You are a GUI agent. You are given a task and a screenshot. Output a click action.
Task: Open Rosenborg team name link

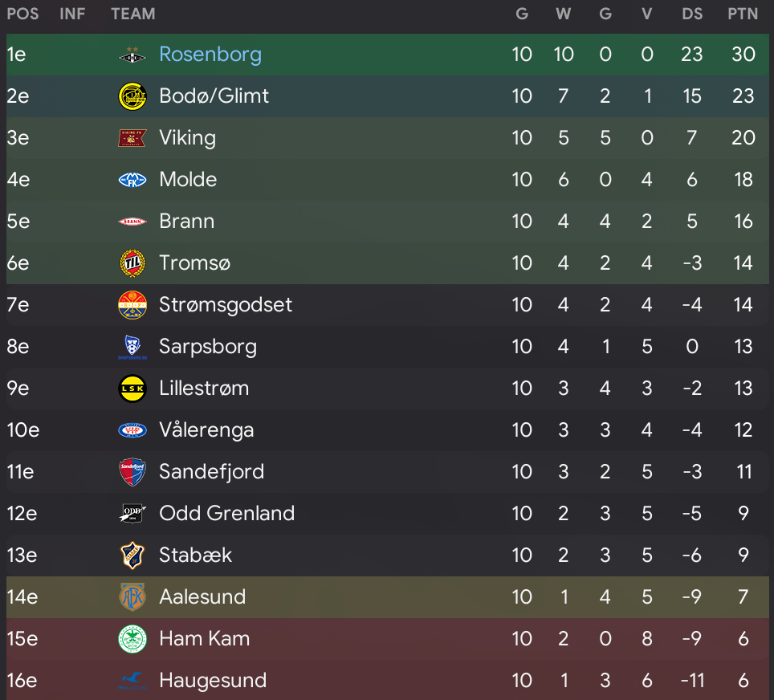210,55
